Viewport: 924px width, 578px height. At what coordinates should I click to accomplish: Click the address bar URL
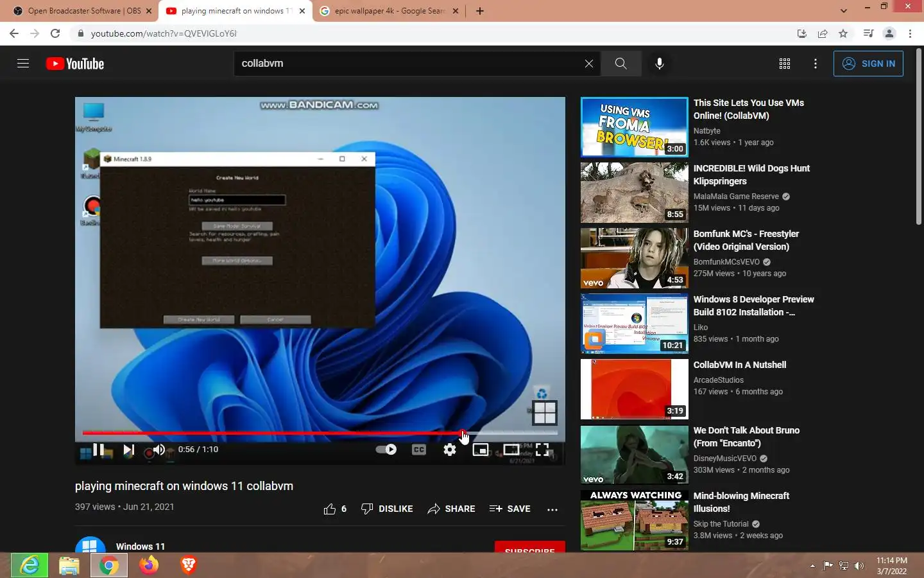164,33
